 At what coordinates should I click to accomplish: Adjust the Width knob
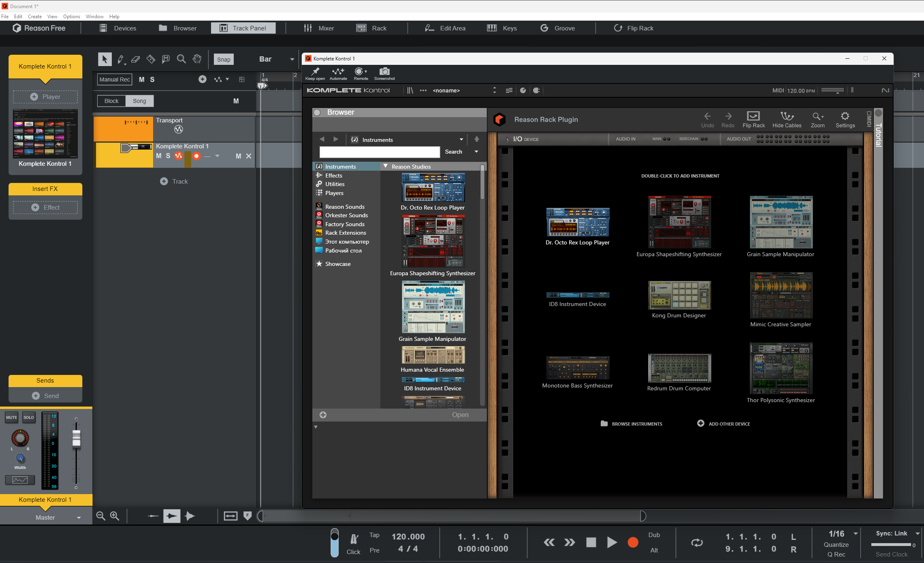click(x=20, y=458)
